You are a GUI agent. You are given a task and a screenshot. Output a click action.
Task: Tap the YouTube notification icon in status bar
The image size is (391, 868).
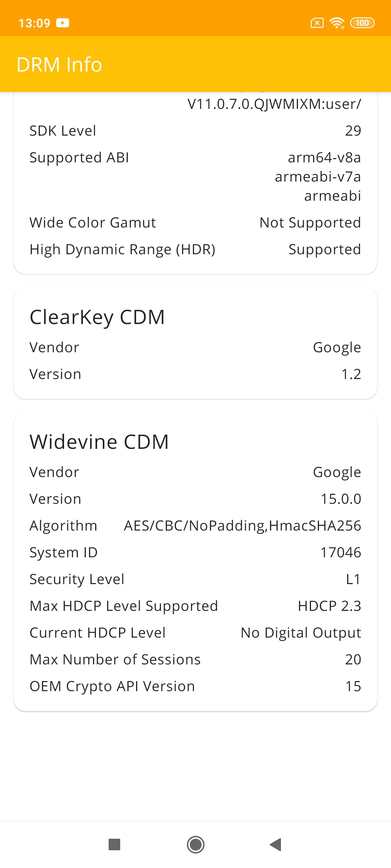coord(63,23)
